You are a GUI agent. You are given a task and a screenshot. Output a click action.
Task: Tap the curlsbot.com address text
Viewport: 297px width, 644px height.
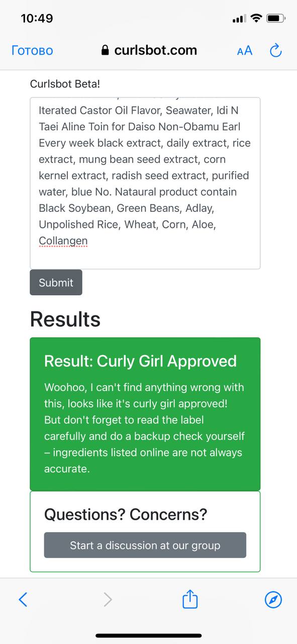point(156,50)
